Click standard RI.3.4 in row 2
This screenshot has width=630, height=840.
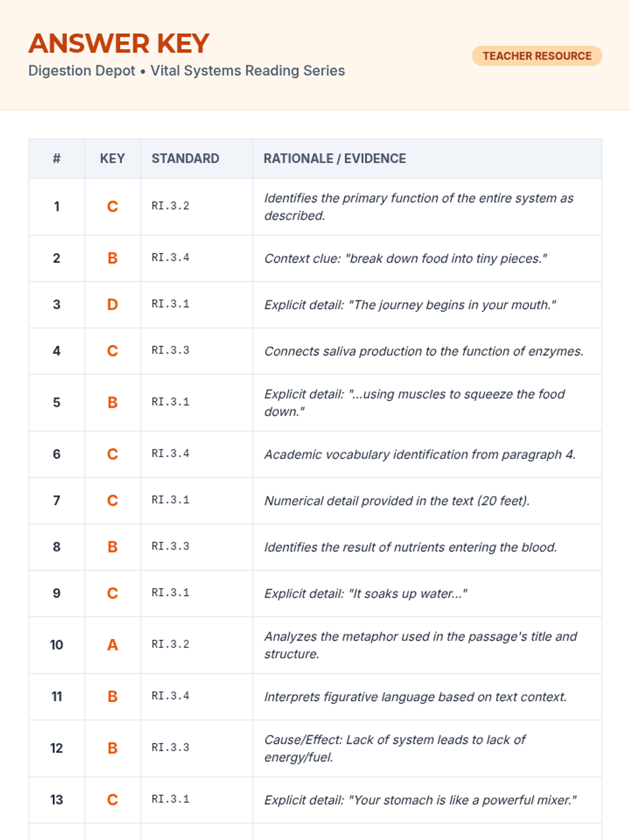point(170,258)
